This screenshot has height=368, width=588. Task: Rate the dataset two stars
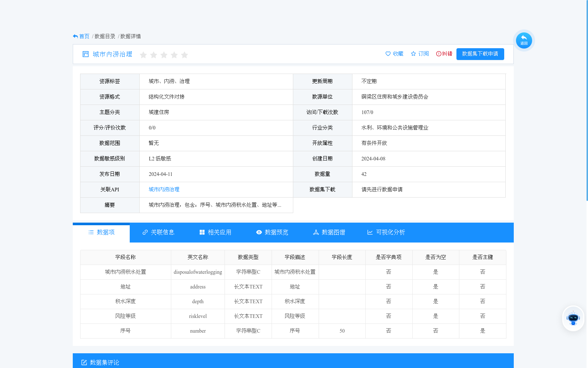point(154,55)
